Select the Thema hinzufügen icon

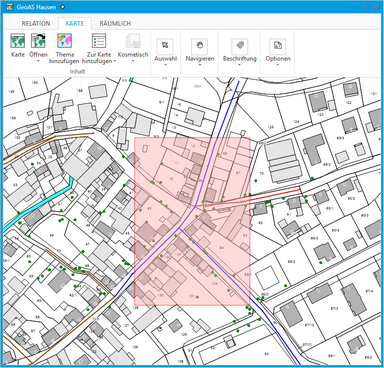pyautogui.click(x=64, y=41)
